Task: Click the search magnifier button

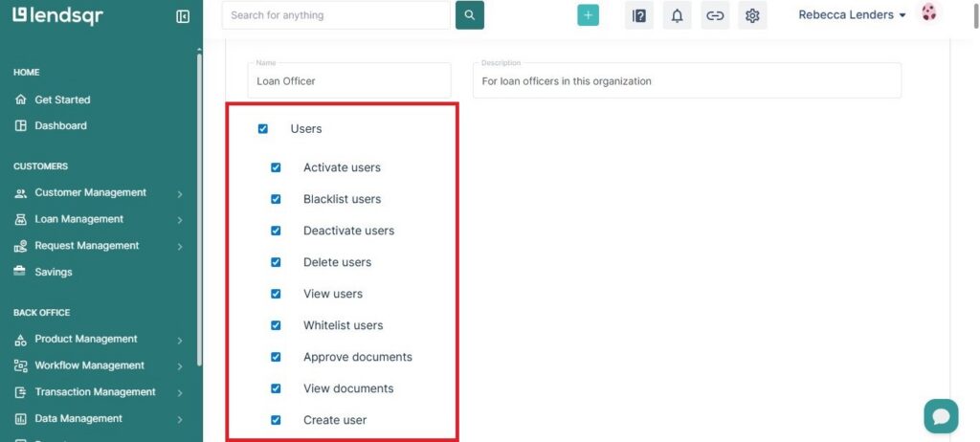Action: click(x=470, y=15)
